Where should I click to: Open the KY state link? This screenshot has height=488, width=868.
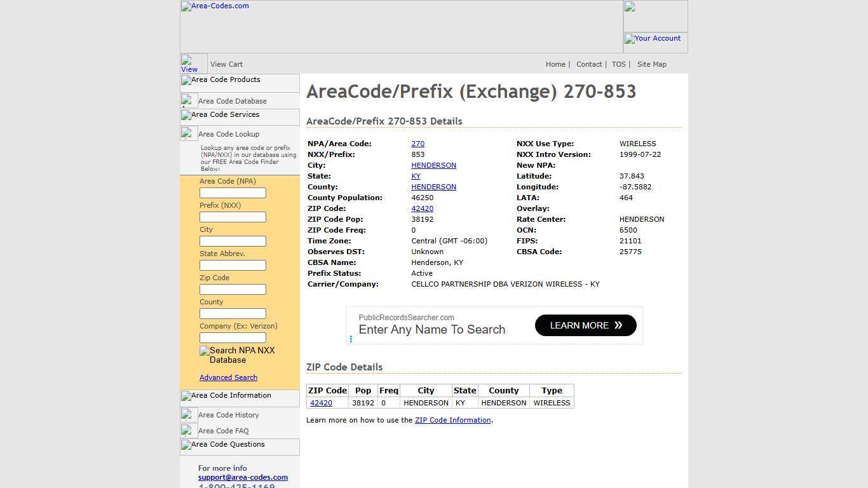coord(416,176)
